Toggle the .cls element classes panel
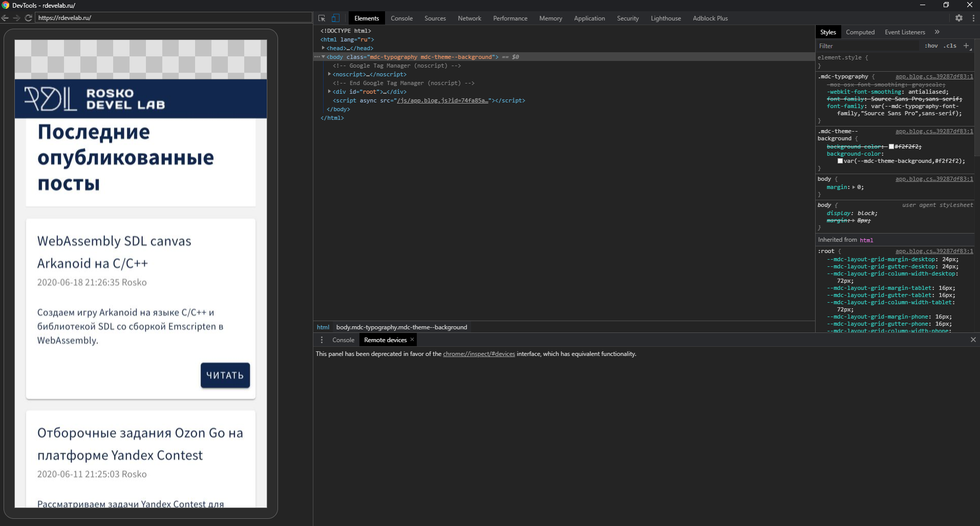The width and height of the screenshot is (980, 526). click(x=950, y=46)
